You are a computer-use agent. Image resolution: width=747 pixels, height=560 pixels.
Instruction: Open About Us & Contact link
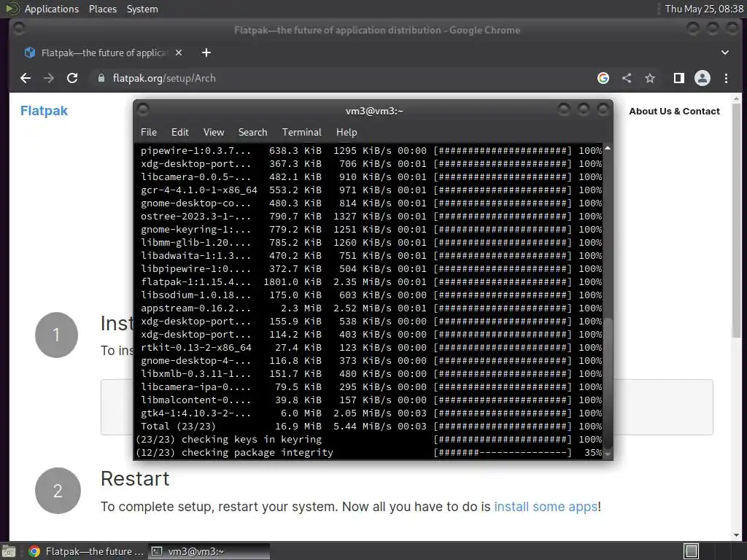pyautogui.click(x=674, y=111)
